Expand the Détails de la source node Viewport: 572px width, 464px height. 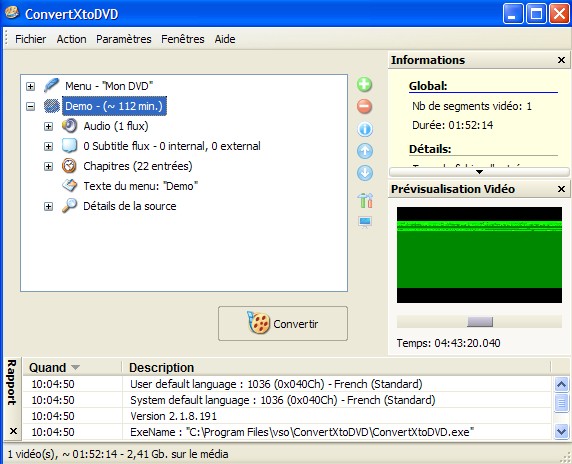coord(48,206)
